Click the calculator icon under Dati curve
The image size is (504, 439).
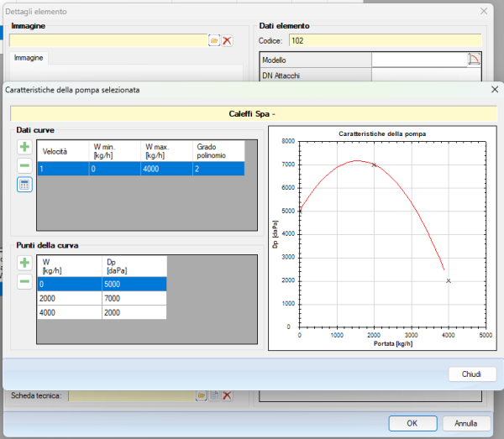[24, 185]
